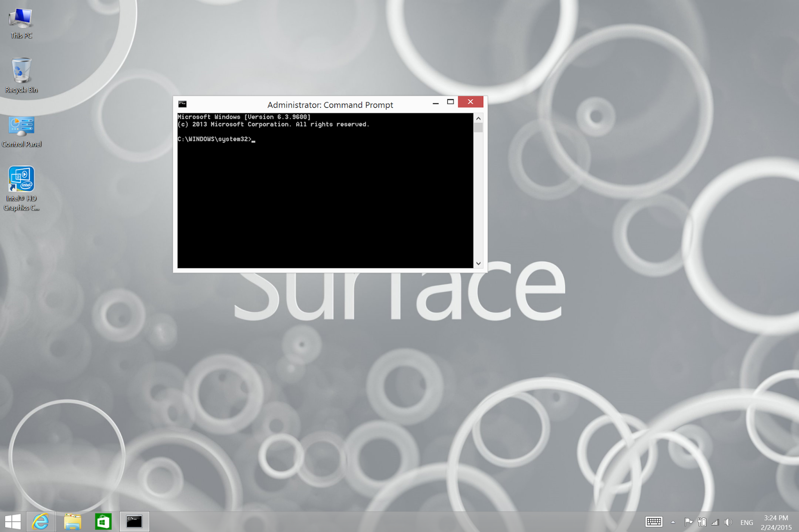Switch input language via ENG indicator

point(747,523)
